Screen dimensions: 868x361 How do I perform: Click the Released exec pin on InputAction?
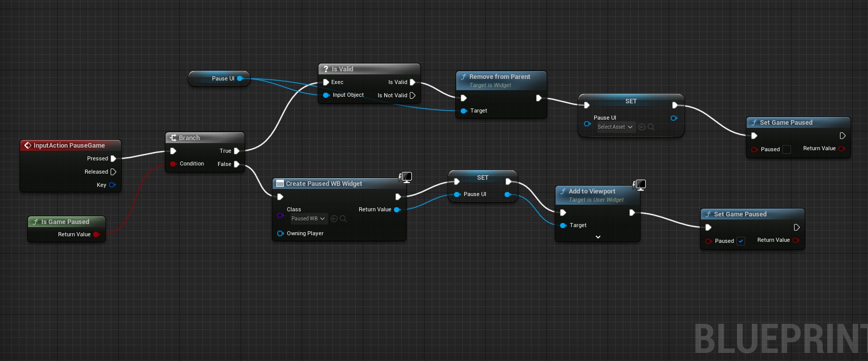[113, 172]
